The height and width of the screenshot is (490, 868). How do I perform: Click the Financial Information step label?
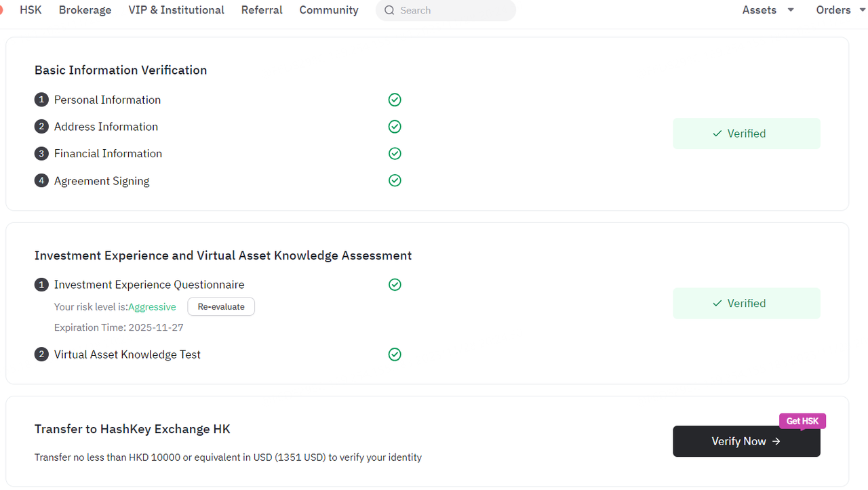[108, 154]
